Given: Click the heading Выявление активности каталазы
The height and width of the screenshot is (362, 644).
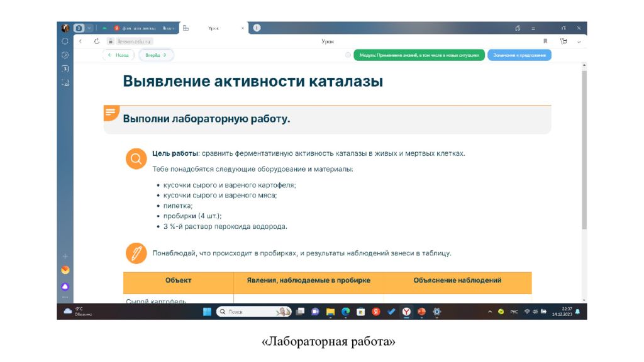Looking at the screenshot, I should [x=253, y=81].
